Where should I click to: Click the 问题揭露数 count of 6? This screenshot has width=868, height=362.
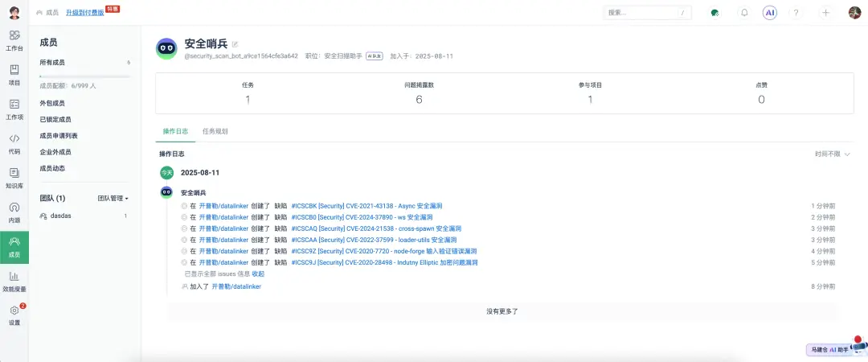click(419, 100)
